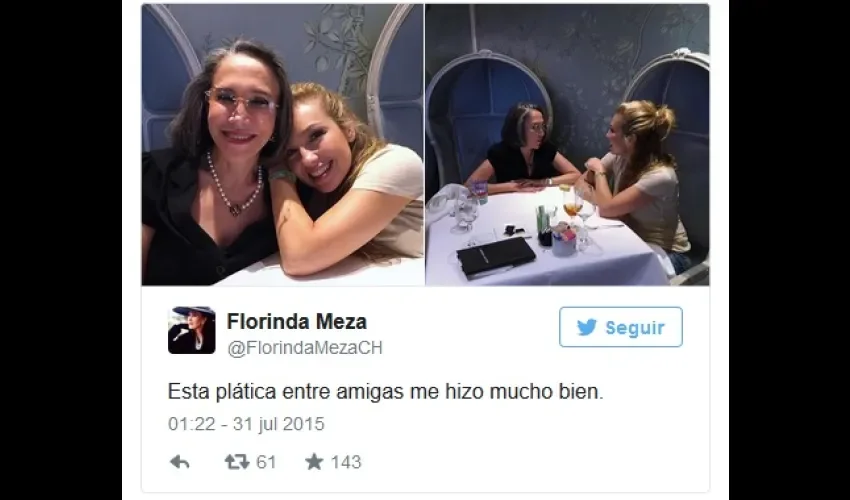Click the 'Seguir' text label
Viewport: 850px width, 500px height.
[635, 328]
